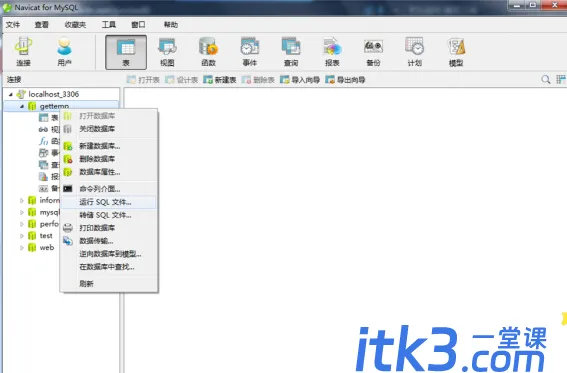567x373 pixels.
Task: Choose 删除数据库 (Delete Database) from context menu
Action: [x=109, y=159]
